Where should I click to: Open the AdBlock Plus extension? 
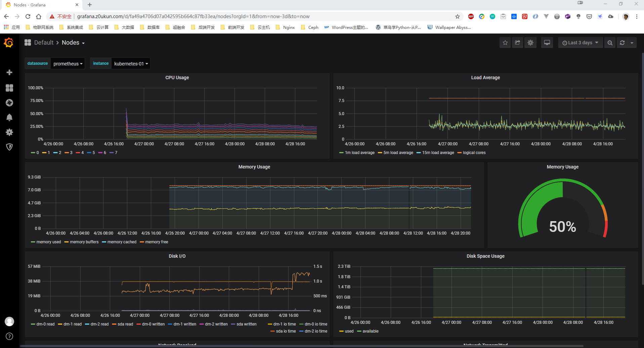click(471, 16)
